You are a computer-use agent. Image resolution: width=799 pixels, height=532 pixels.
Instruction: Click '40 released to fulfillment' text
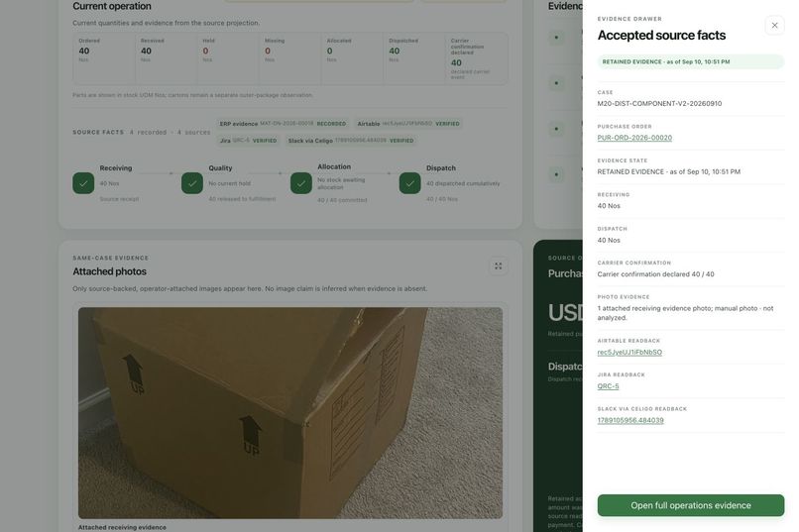pyautogui.click(x=242, y=199)
